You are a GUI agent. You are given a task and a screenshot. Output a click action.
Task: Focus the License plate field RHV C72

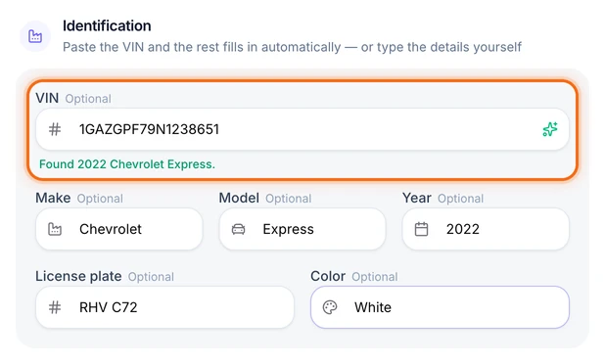[x=164, y=307]
